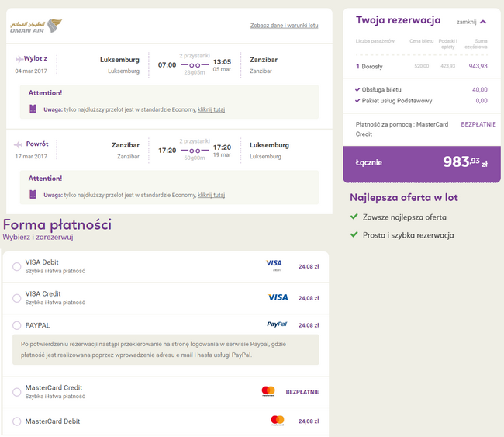Click the outbound departure time 07:00

tap(167, 65)
